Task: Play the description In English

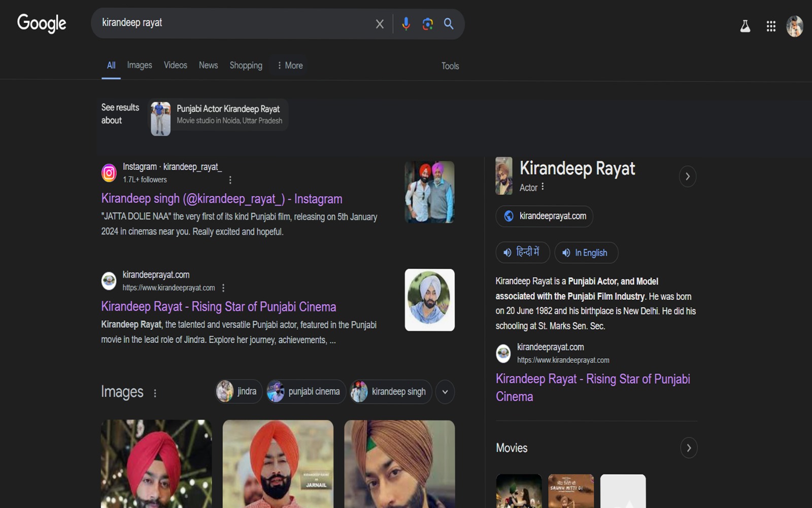Action: (x=586, y=252)
